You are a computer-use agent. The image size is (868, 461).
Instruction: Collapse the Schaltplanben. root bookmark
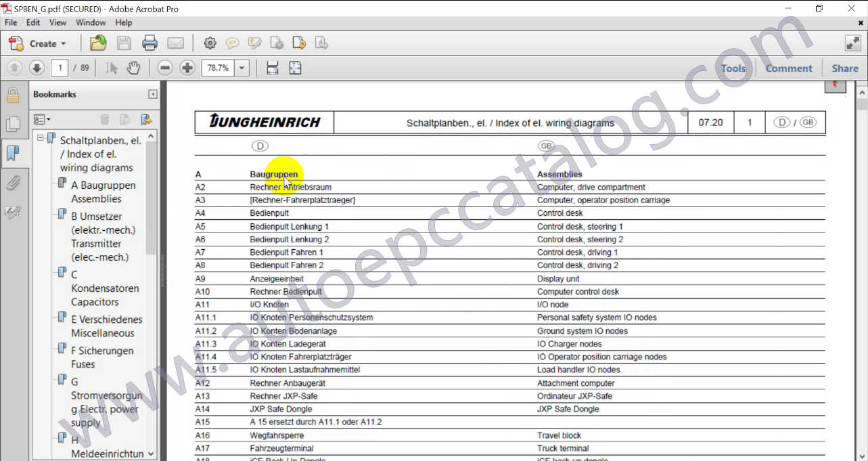point(41,137)
